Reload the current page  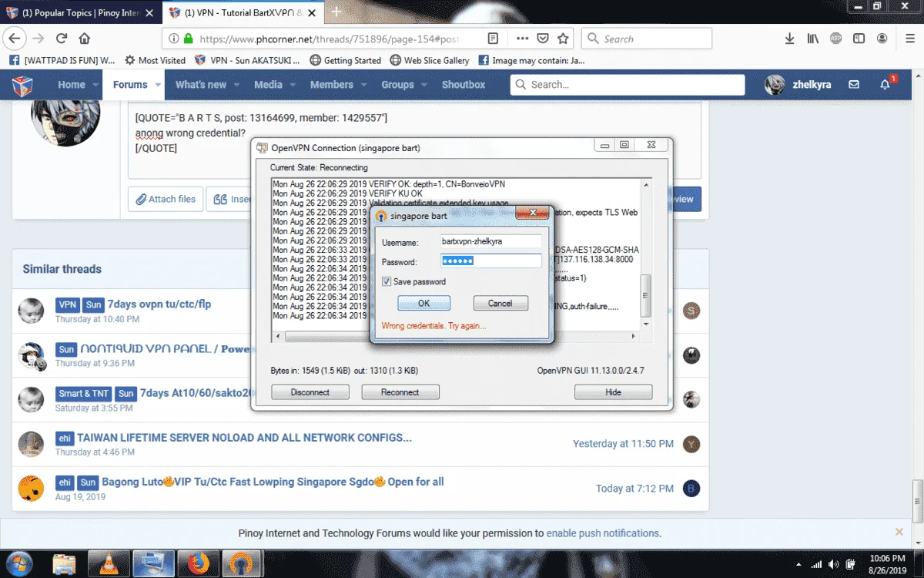click(x=62, y=39)
